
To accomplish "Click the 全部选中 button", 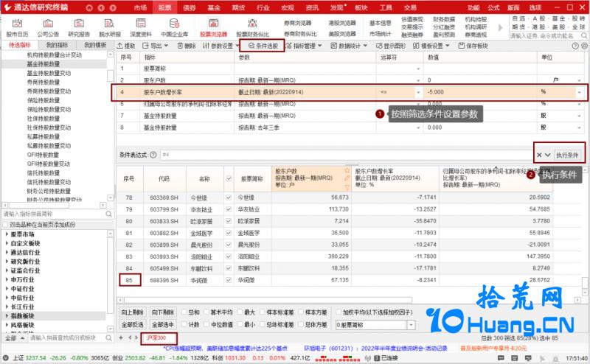I will pos(162,324).
